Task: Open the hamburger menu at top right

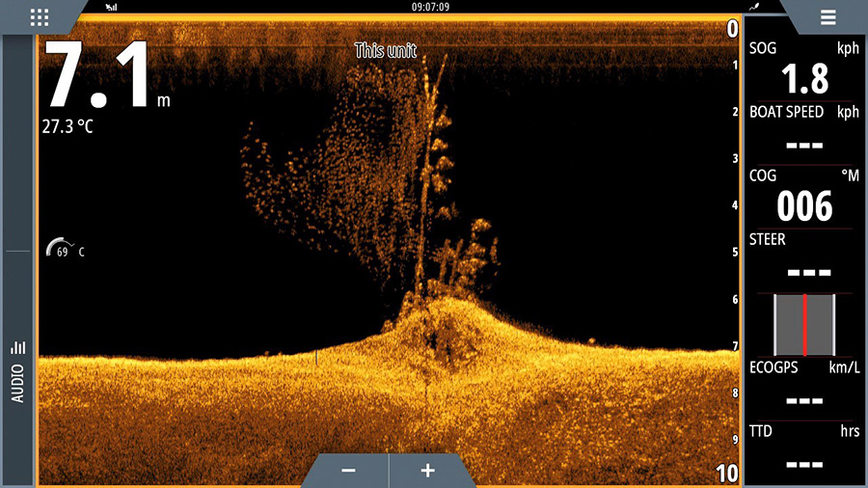Action: (827, 17)
